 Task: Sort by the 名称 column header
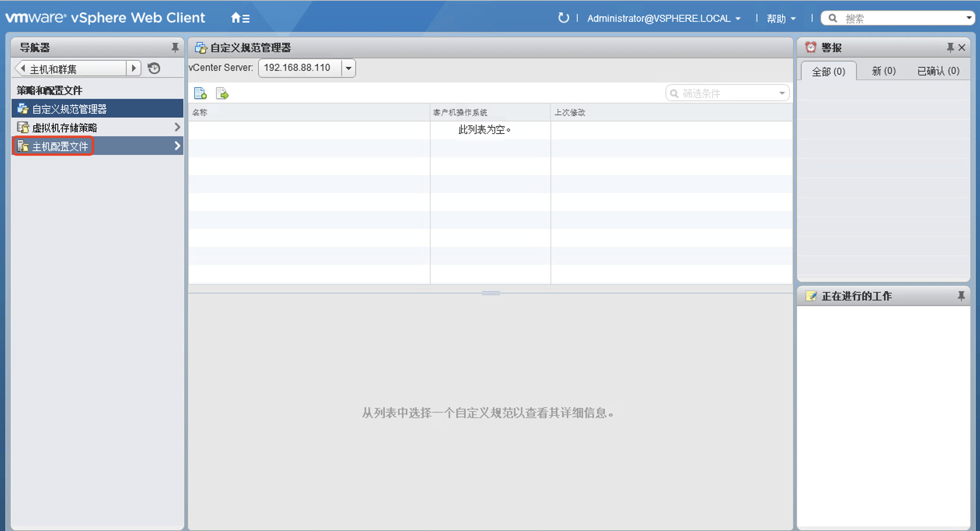pyautogui.click(x=309, y=112)
